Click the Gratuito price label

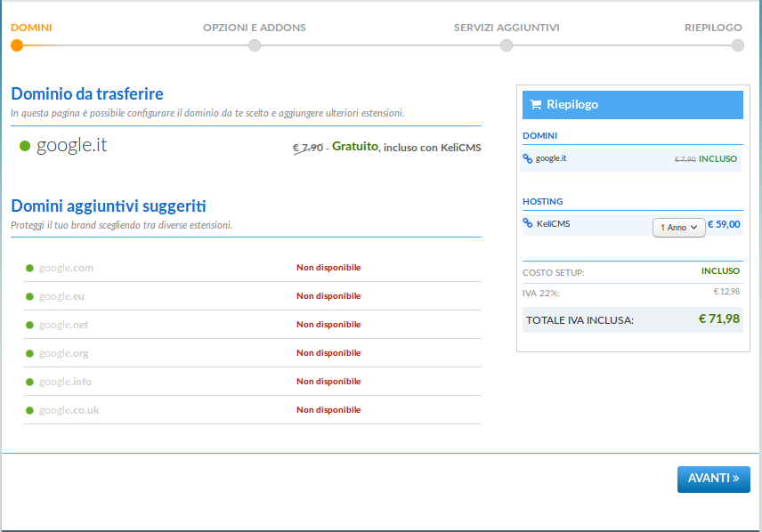[355, 146]
